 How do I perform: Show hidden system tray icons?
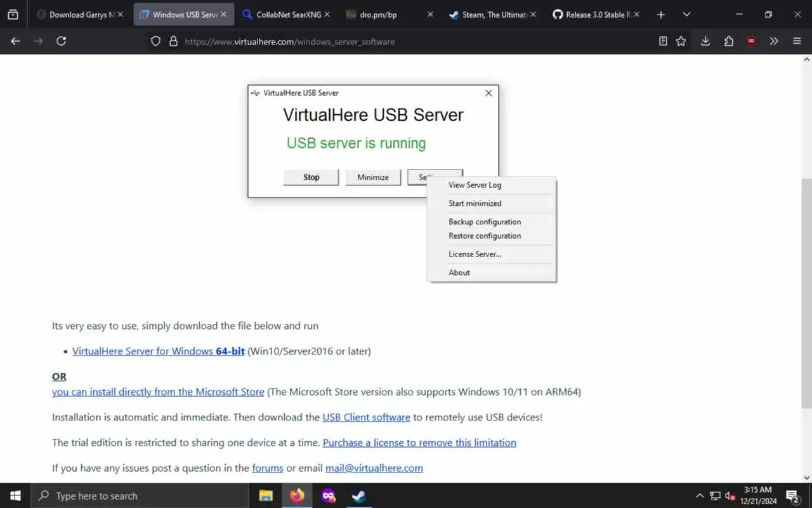pyautogui.click(x=700, y=496)
